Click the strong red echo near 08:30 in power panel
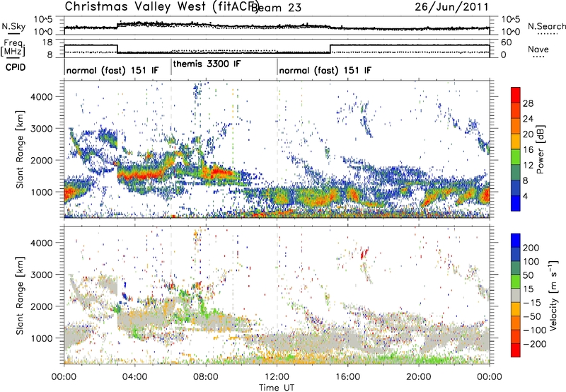Image resolution: width=566 pixels, height=392 pixels. pos(220,172)
